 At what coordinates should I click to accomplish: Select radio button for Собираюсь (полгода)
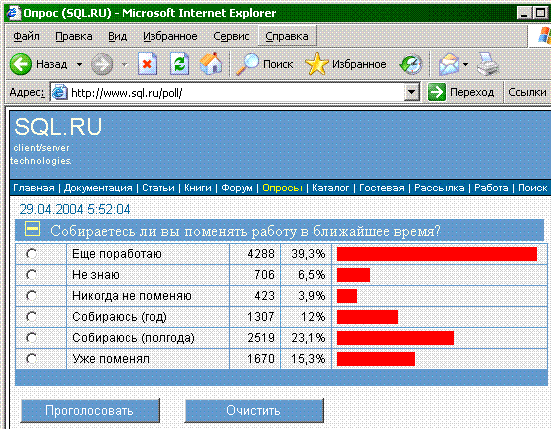click(x=32, y=338)
